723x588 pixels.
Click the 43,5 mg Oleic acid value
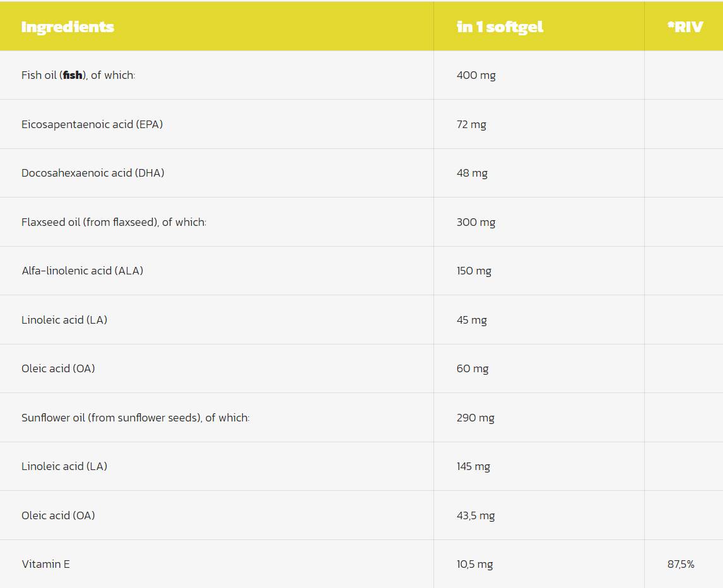(476, 515)
